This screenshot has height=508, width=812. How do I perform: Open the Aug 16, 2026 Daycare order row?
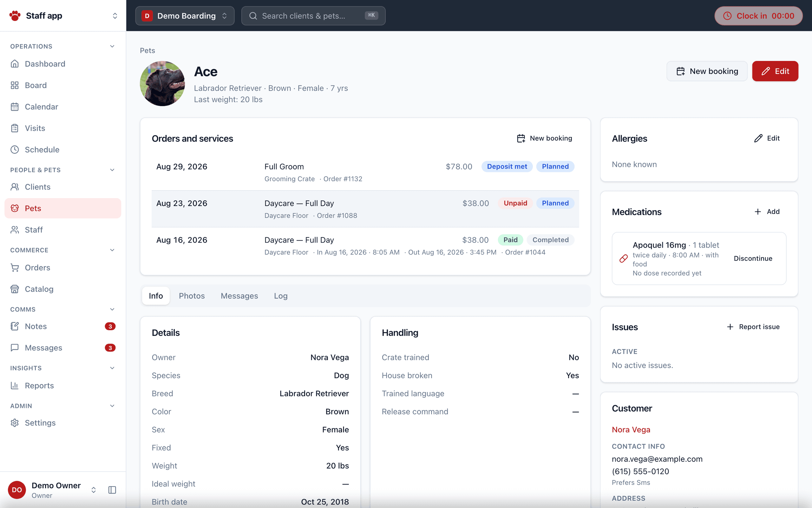point(365,246)
